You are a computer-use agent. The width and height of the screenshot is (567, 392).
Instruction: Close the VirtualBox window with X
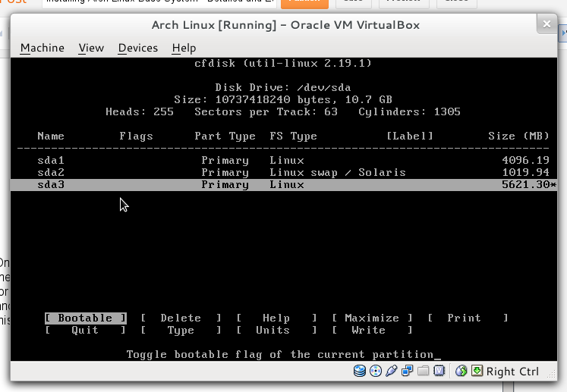pos(547,24)
